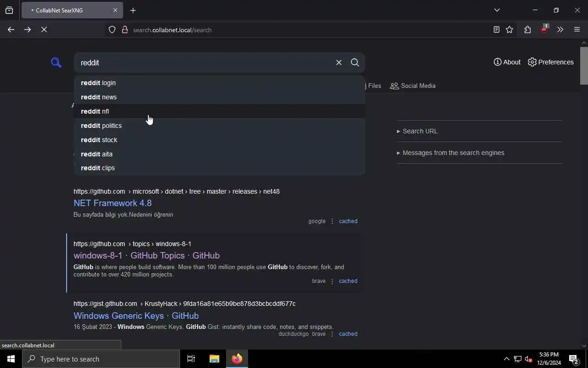Open tracking protection shield icon
This screenshot has height=368, width=588.
[112, 30]
